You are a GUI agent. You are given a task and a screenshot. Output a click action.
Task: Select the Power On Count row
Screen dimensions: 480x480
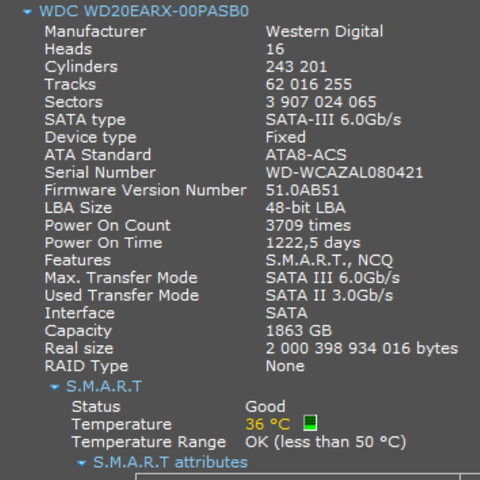point(198,225)
